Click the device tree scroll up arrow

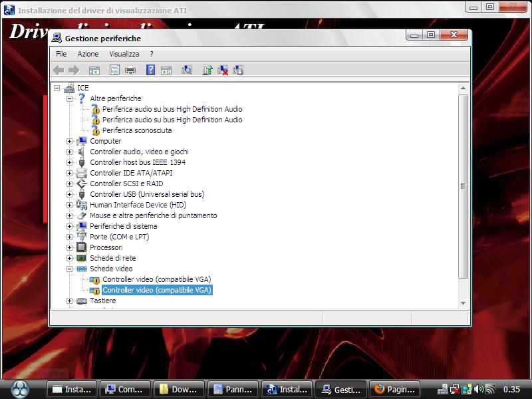click(x=463, y=88)
